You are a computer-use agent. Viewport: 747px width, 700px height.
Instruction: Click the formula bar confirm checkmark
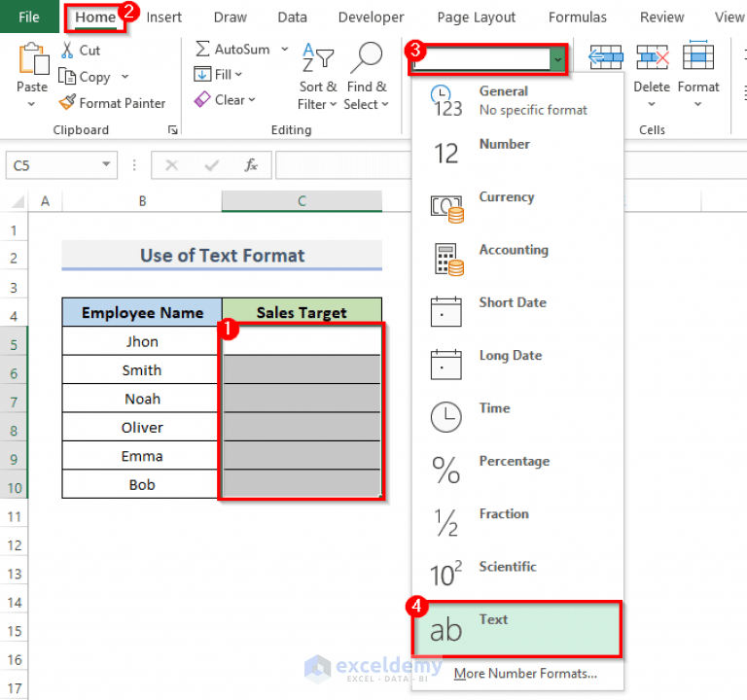[x=211, y=165]
